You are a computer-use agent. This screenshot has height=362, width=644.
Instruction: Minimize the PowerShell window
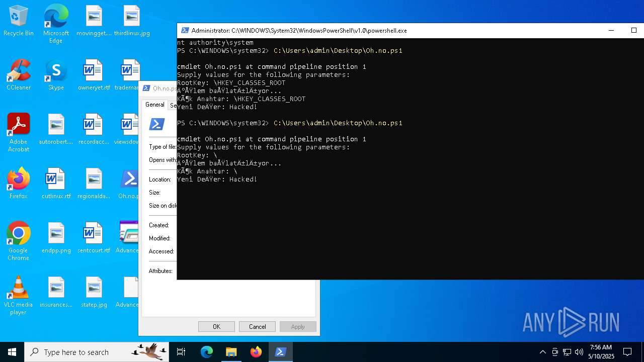point(611,31)
